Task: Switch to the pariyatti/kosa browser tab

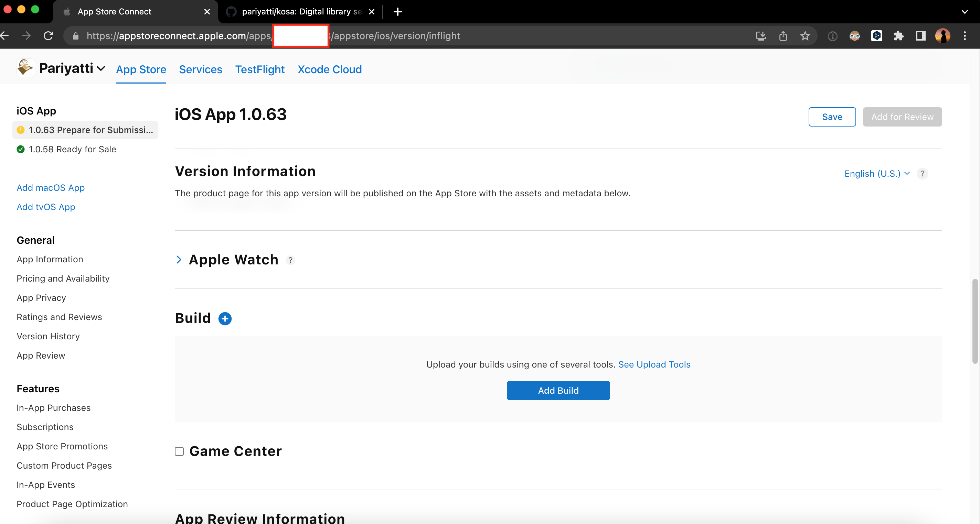Action: pyautogui.click(x=300, y=12)
